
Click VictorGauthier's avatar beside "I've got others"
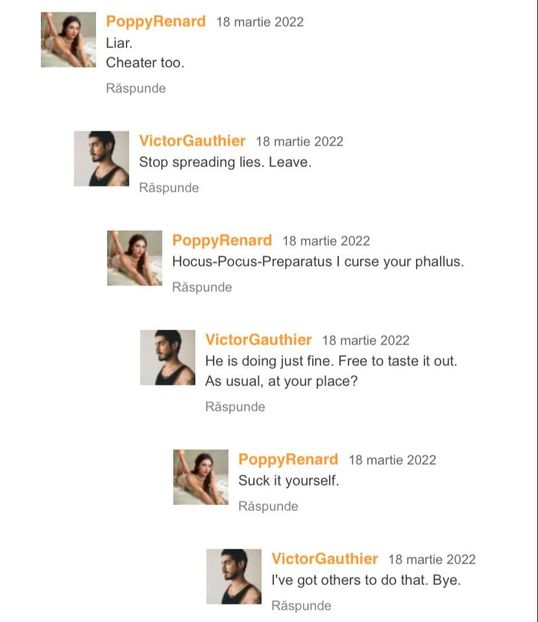pyautogui.click(x=234, y=577)
